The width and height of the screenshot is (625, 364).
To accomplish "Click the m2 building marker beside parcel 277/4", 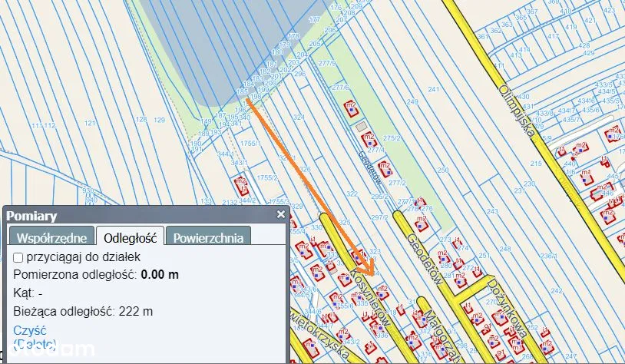I will click(369, 140).
